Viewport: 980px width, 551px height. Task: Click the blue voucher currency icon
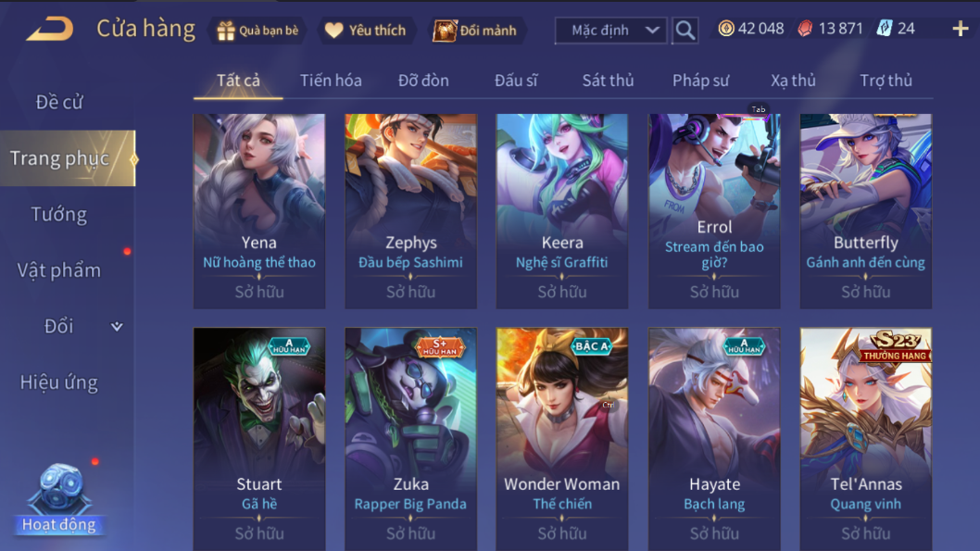pos(884,28)
